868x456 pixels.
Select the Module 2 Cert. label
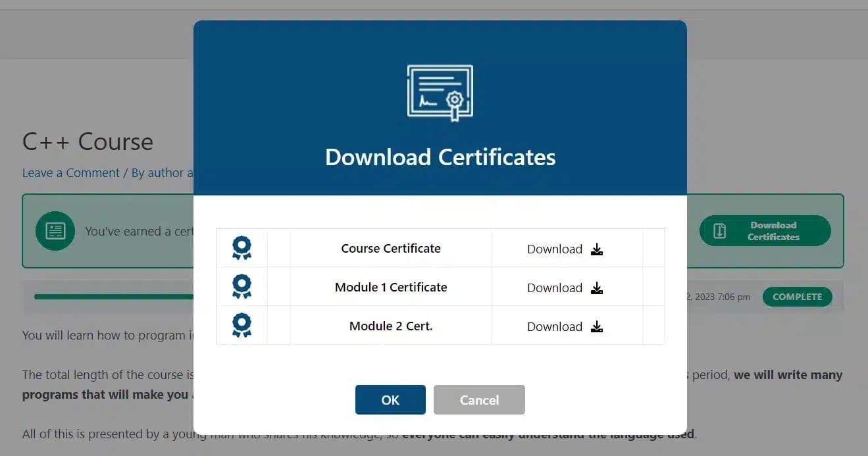point(391,326)
